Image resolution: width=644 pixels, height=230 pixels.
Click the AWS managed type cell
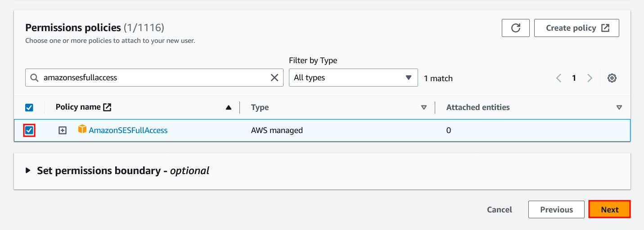pos(277,130)
